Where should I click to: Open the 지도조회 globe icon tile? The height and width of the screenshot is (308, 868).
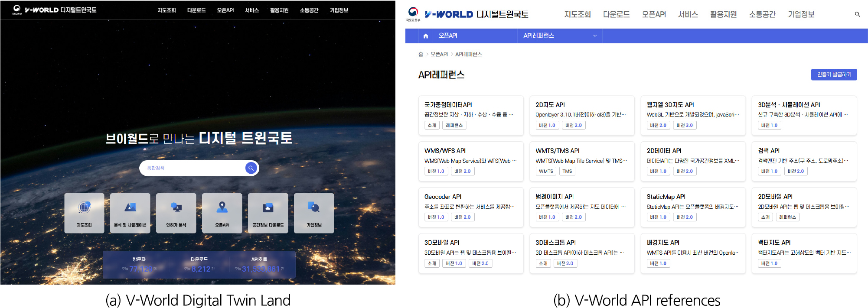(84, 213)
